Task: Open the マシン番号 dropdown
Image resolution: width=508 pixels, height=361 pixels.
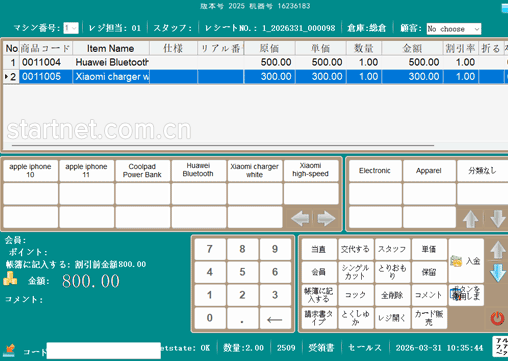Action: tap(71, 28)
